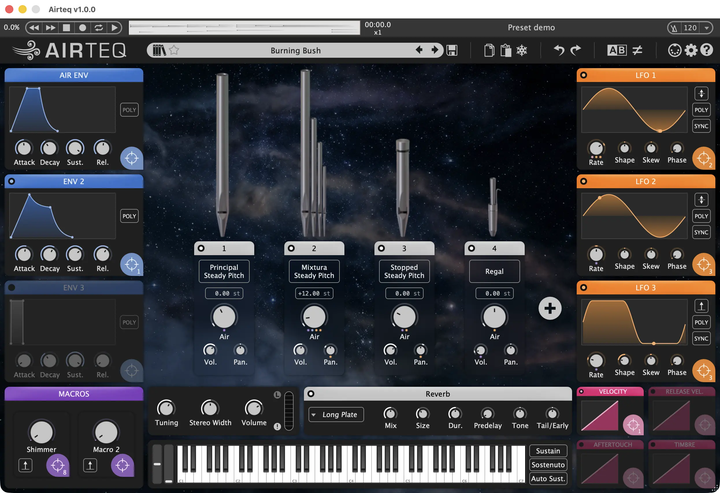
Task: Toggle the Sustain pedal button
Action: [x=548, y=451]
